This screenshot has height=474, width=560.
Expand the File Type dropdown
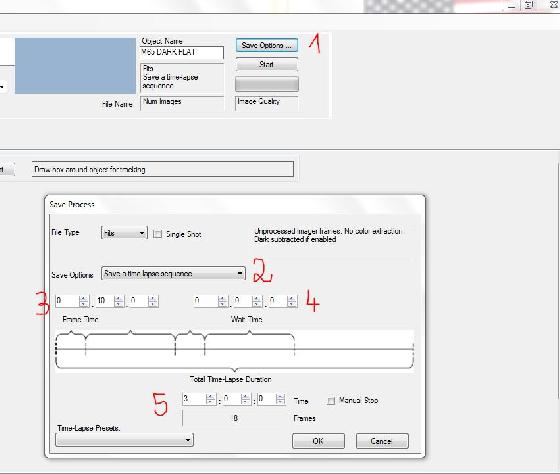(124, 233)
